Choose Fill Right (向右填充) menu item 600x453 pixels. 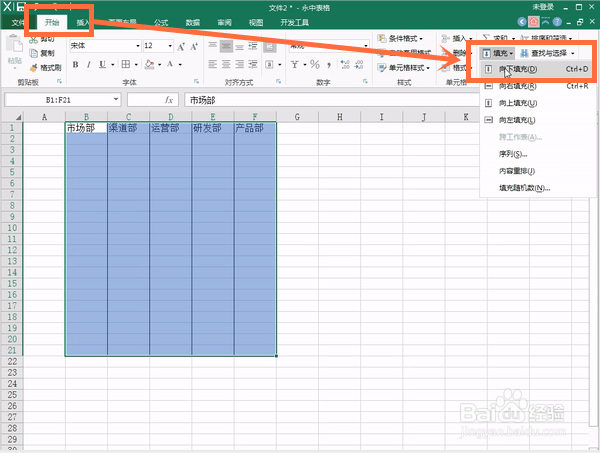[x=536, y=86]
